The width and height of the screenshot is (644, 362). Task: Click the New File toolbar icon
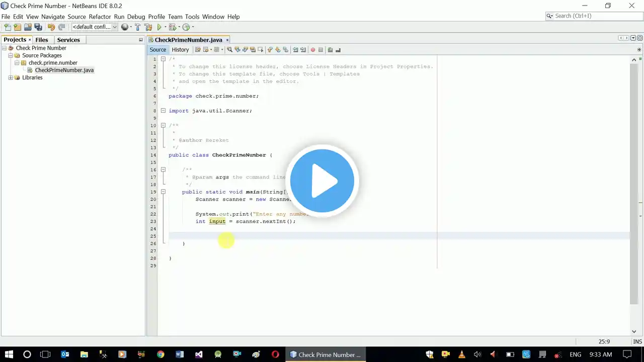coord(7,27)
